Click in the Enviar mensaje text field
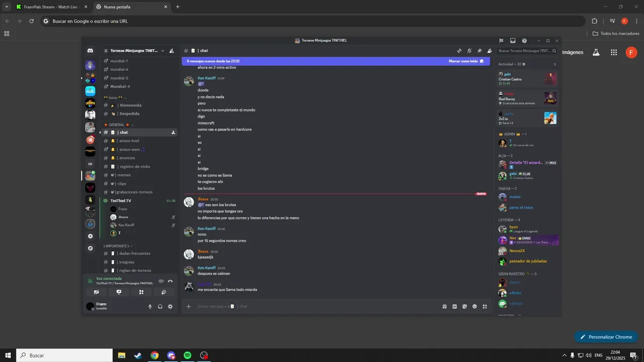The height and width of the screenshot is (362, 644). pyautogui.click(x=317, y=306)
